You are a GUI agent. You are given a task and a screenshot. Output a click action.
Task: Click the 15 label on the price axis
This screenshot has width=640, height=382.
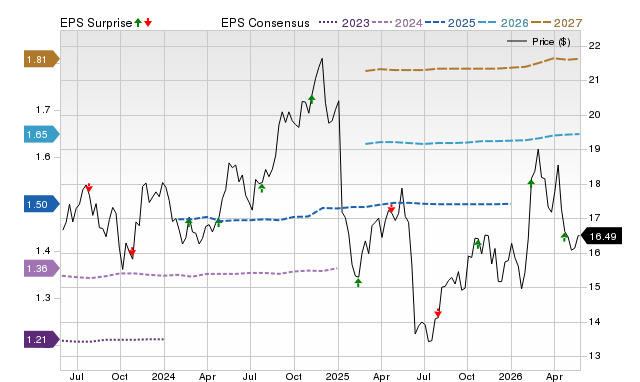(x=595, y=287)
